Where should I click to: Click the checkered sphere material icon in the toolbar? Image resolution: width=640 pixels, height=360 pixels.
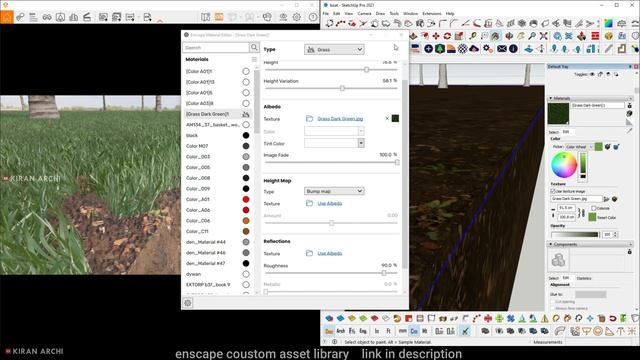pyautogui.click(x=462, y=49)
